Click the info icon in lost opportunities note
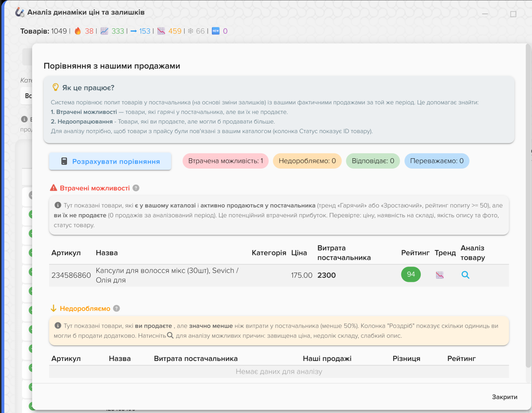This screenshot has width=532, height=413. [58, 205]
